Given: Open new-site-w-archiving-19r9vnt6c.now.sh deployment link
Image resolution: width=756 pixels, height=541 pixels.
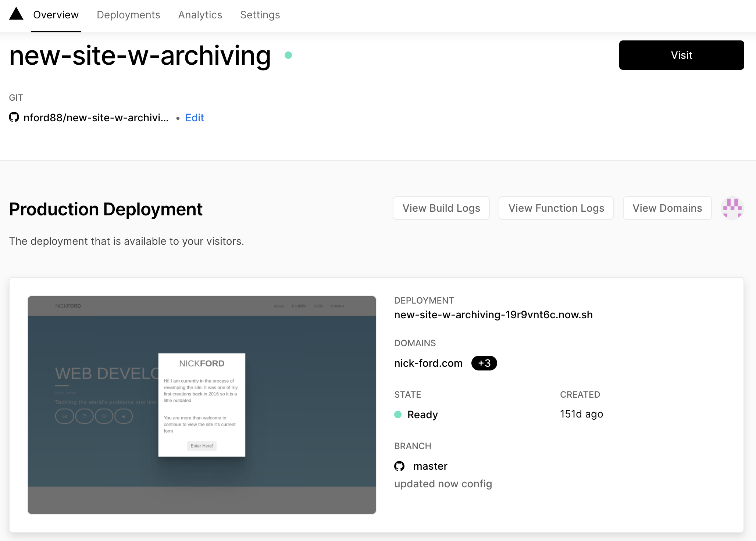Looking at the screenshot, I should (493, 315).
